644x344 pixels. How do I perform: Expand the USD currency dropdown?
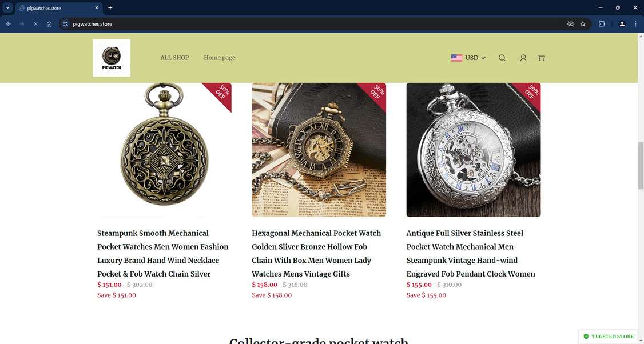[x=468, y=58]
